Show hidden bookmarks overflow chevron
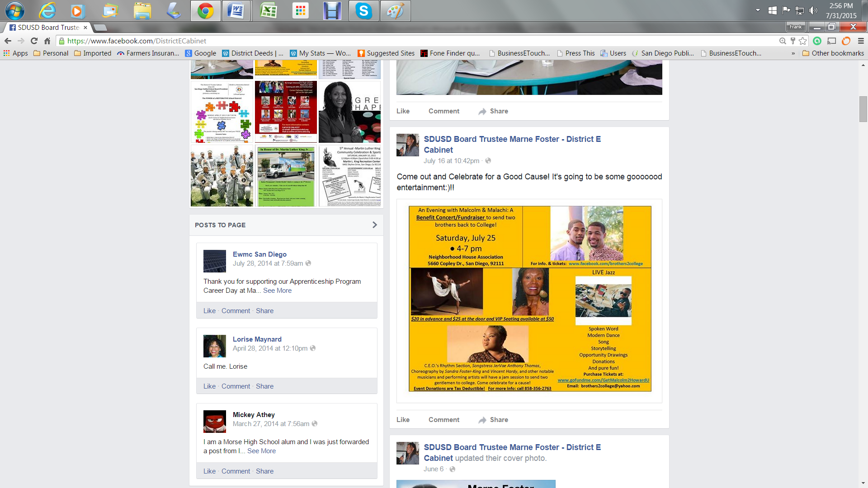Image resolution: width=868 pixels, height=488 pixels. pos(793,53)
